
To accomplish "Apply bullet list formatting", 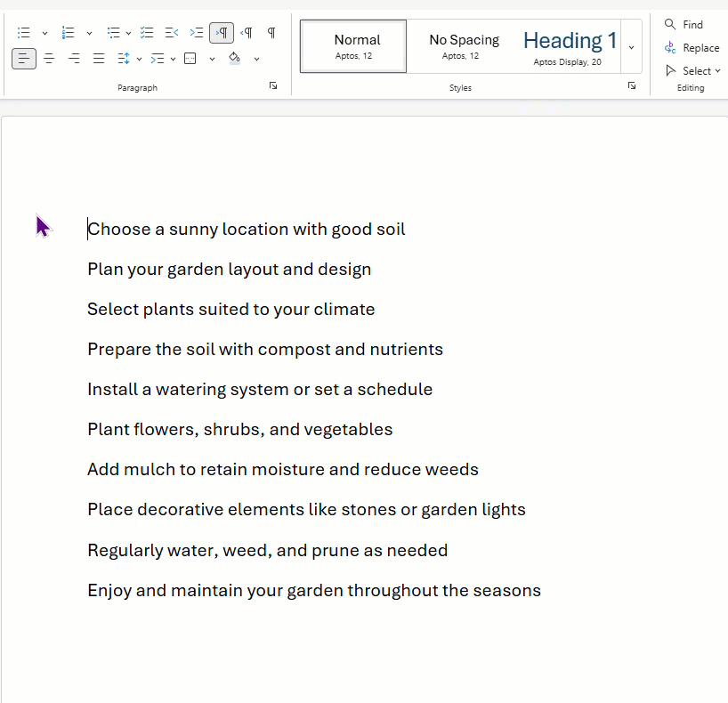I will click(24, 33).
